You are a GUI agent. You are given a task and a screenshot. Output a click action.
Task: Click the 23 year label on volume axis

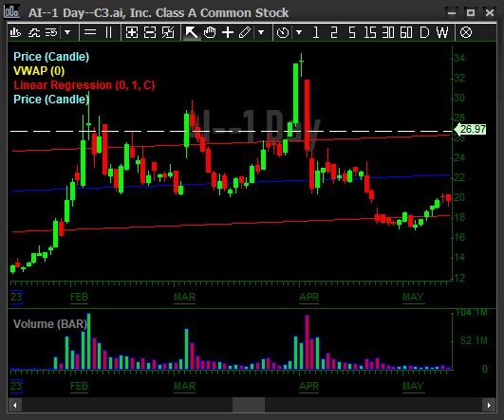point(16,386)
